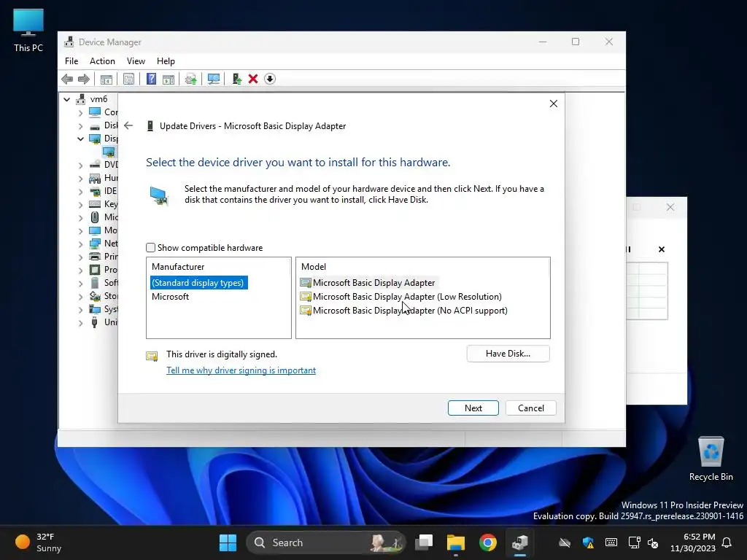This screenshot has width=747, height=560.
Task: Click the black X in the background window
Action: pyautogui.click(x=661, y=249)
